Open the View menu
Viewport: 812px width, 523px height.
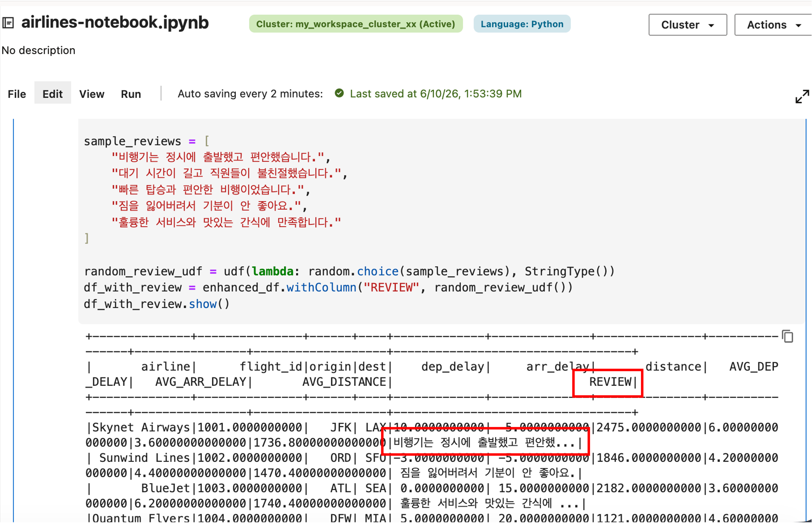pyautogui.click(x=92, y=94)
